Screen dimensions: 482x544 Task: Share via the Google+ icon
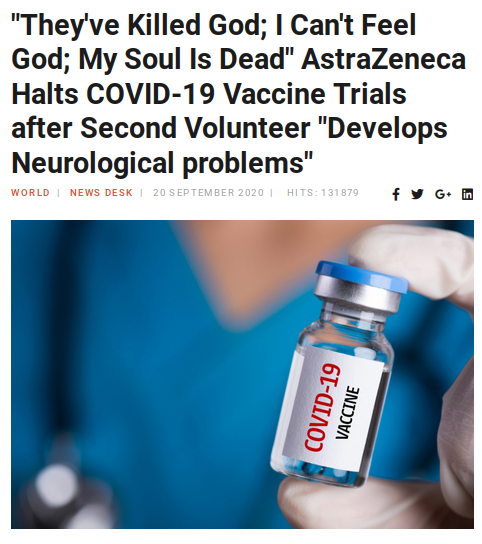[443, 194]
